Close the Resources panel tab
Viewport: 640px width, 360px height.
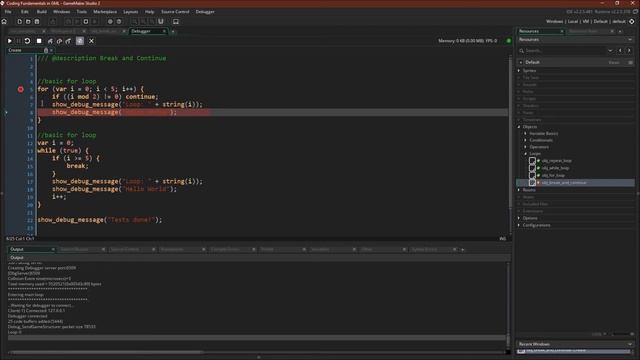[x=562, y=31]
